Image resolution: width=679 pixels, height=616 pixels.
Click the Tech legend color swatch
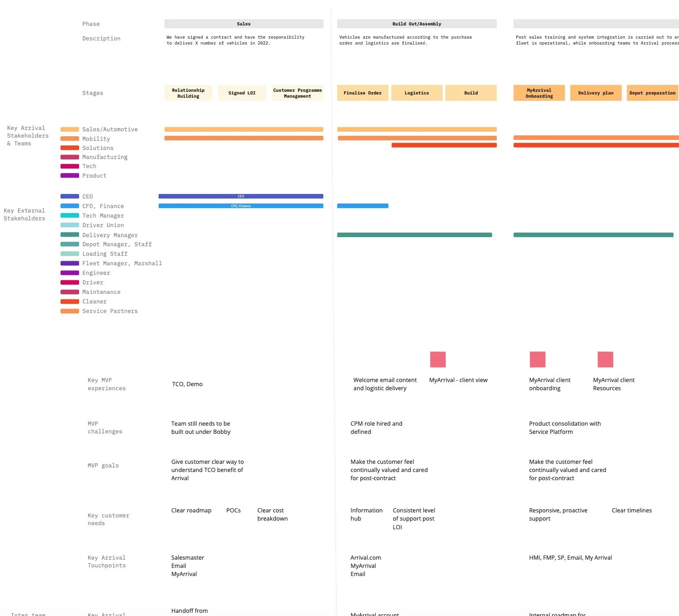[70, 166]
